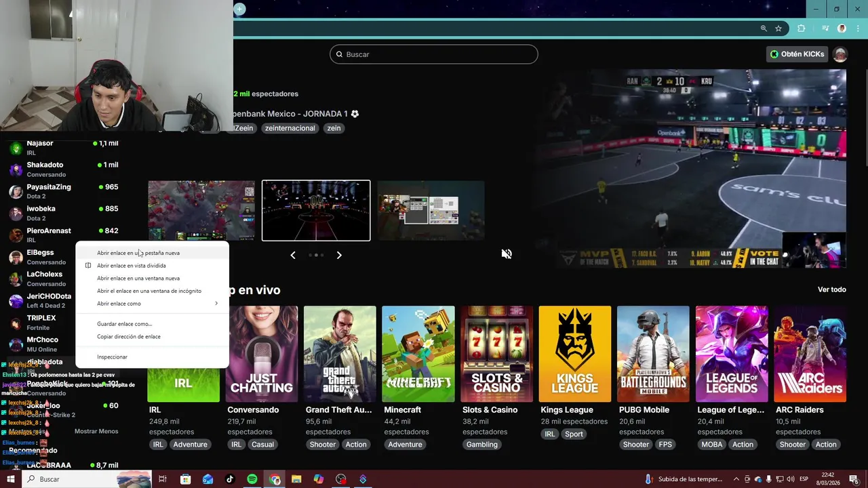
Task: Select the Dota featured stream thumbnail
Action: click(x=201, y=210)
